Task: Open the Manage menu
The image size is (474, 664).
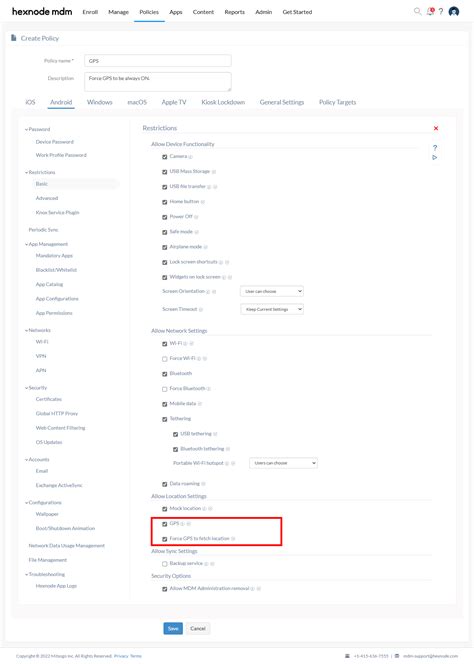Action: coord(118,12)
